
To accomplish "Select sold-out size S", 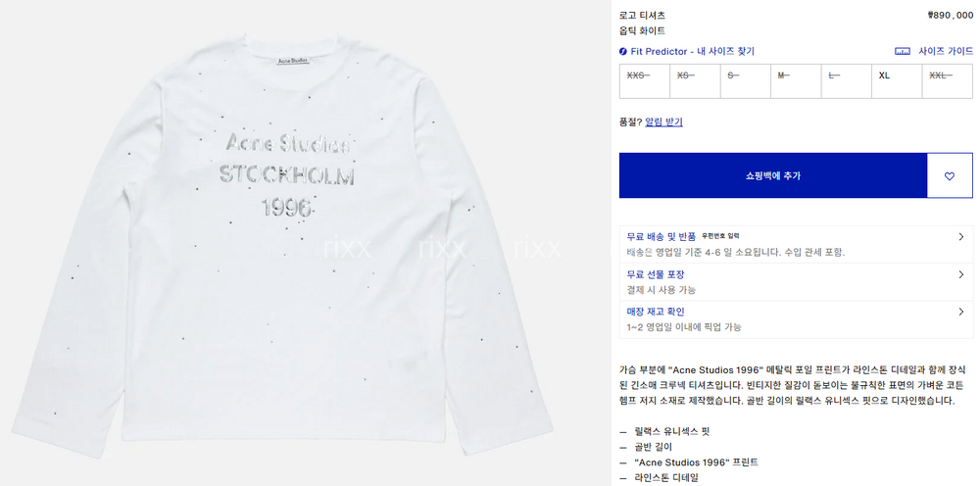I will [746, 81].
